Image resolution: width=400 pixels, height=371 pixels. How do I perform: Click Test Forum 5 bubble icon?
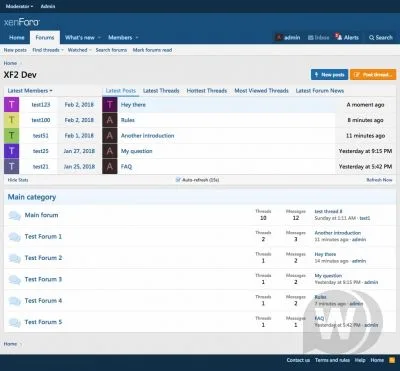[x=14, y=322]
